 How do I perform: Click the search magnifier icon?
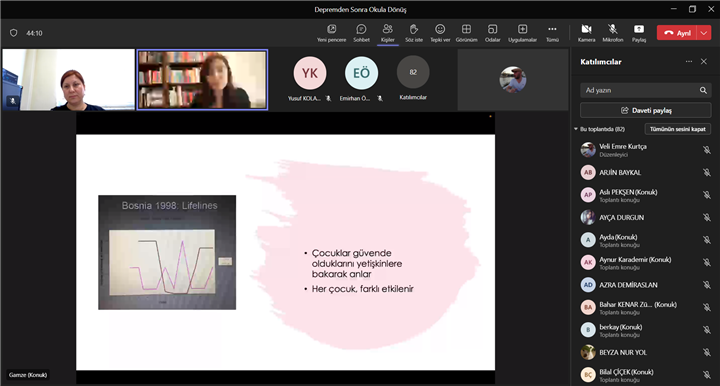click(x=703, y=90)
